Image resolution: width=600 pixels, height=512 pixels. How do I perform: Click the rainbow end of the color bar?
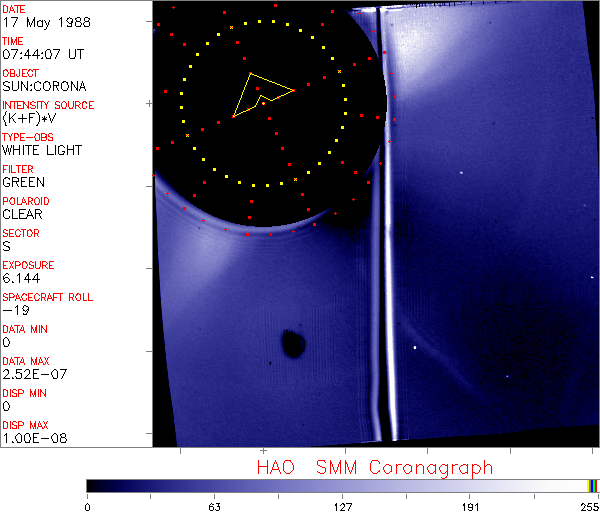593,485
